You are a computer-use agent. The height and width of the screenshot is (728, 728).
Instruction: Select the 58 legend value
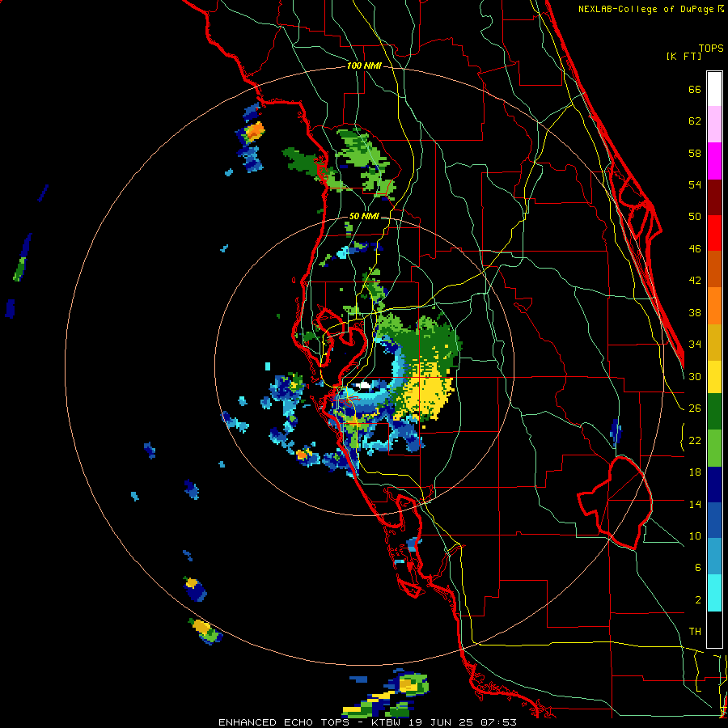(695, 153)
